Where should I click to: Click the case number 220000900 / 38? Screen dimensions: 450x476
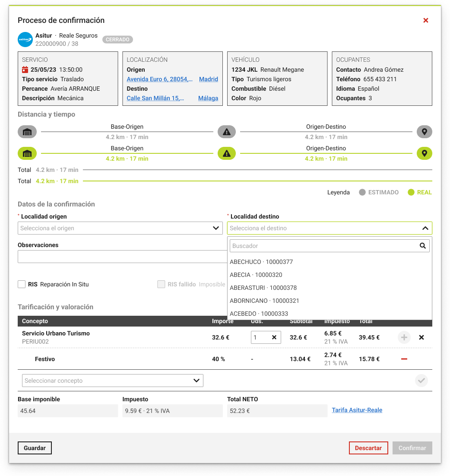57,44
